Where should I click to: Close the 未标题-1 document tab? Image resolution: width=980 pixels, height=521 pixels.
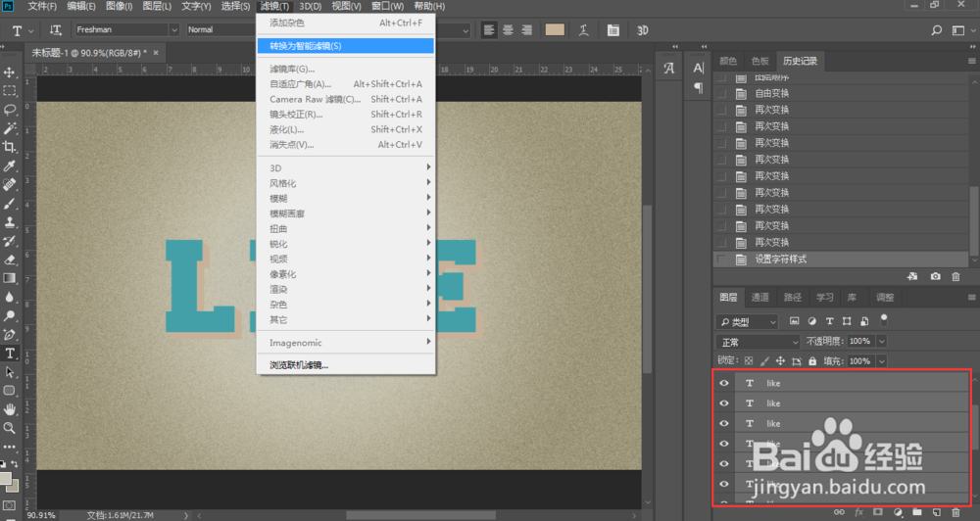pyautogui.click(x=156, y=53)
